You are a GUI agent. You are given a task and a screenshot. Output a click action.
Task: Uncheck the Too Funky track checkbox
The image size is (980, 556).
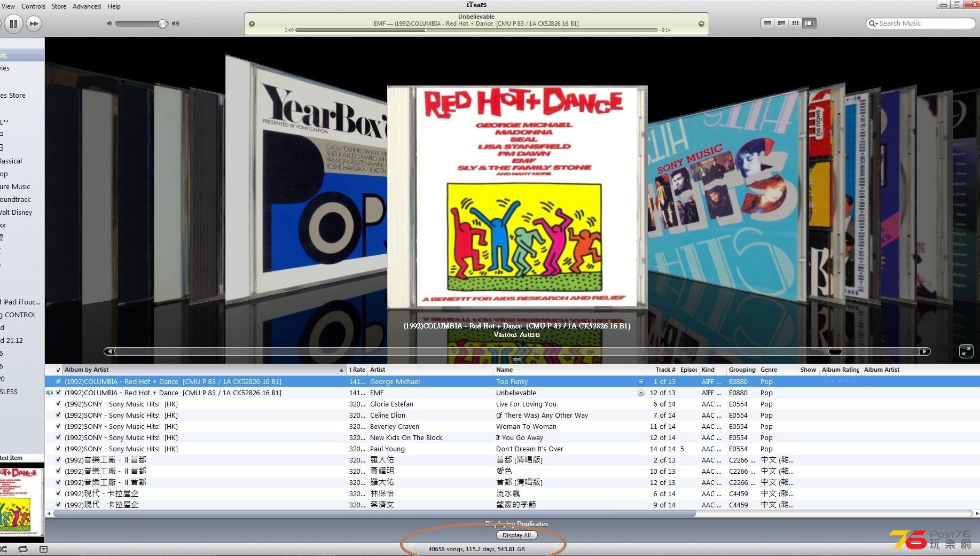[58, 381]
